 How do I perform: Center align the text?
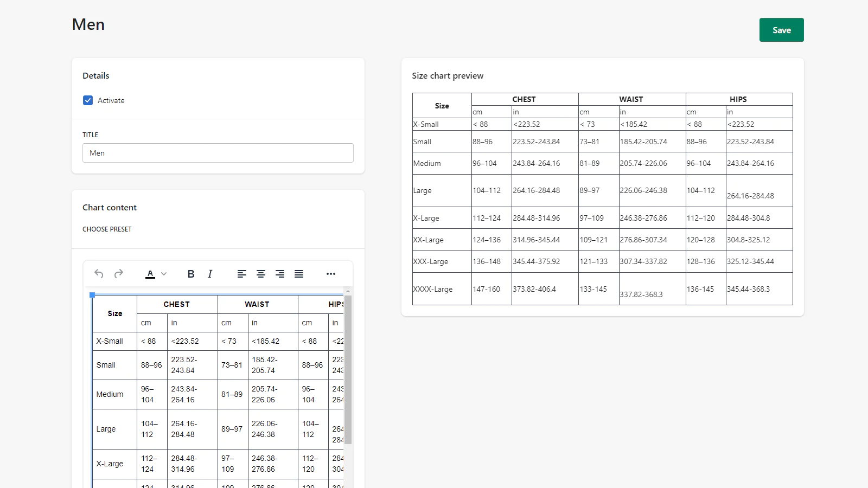tap(261, 274)
